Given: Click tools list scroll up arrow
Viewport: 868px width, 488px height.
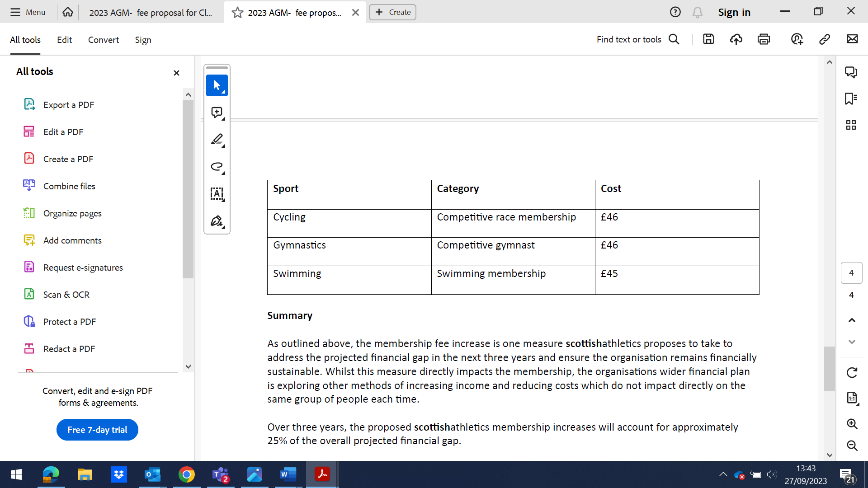Looking at the screenshot, I should point(189,95).
